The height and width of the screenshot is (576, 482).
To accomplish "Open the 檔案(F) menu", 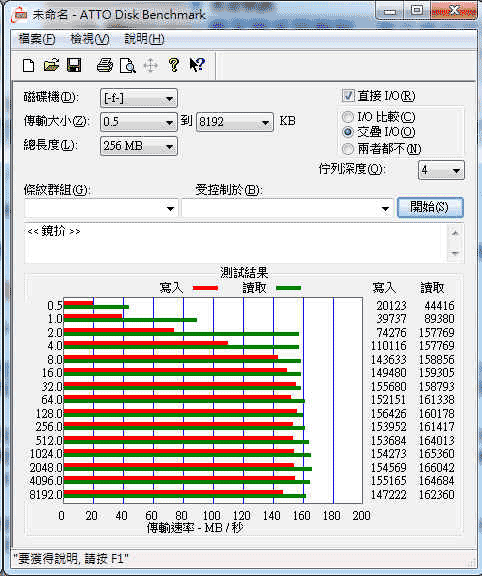I will [37, 39].
